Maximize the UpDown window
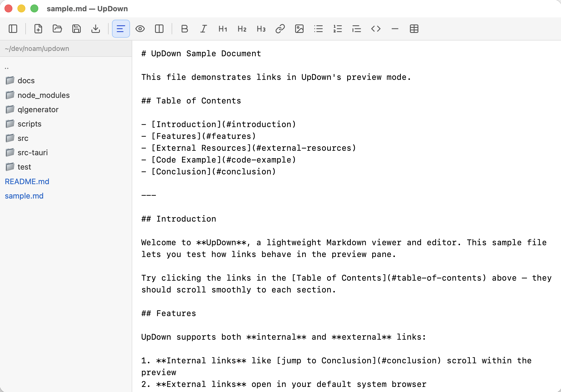 [34, 8]
